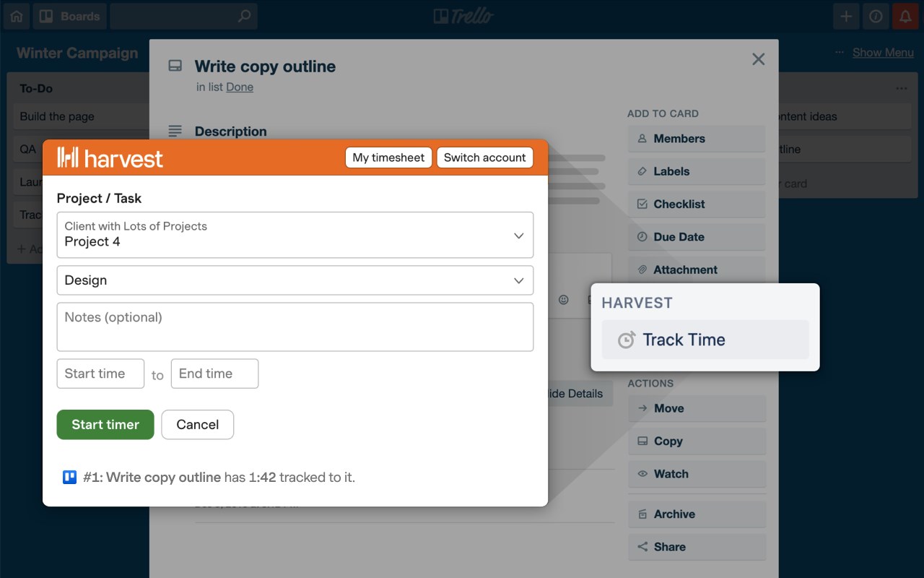Open Members in Add to Card

tap(697, 139)
